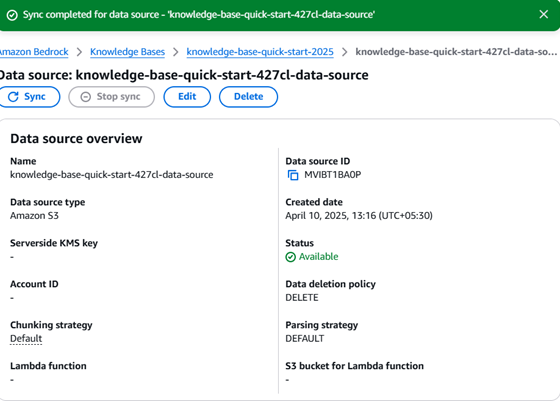Screen dimensions: 560x401
Task: Select the data source ID MVIBT1BA0P
Action: coord(332,175)
